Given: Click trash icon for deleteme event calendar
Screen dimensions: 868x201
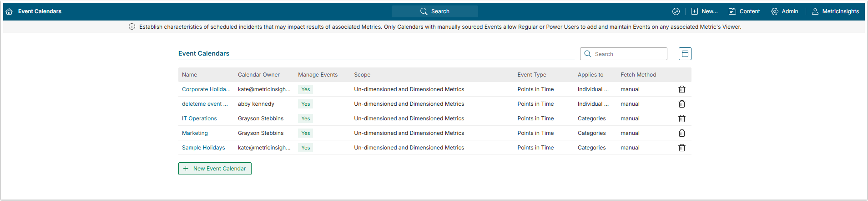Looking at the screenshot, I should click(x=682, y=104).
